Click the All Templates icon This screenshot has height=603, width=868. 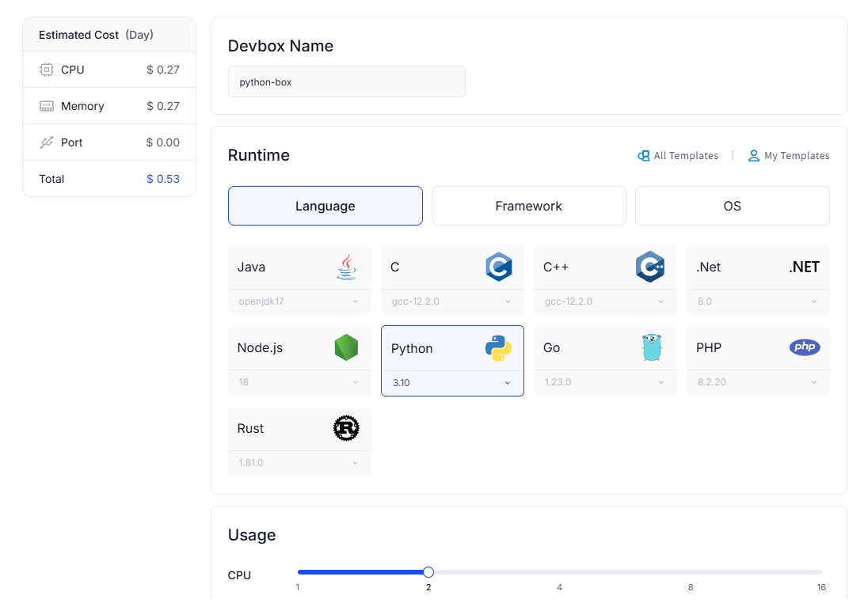coord(644,155)
